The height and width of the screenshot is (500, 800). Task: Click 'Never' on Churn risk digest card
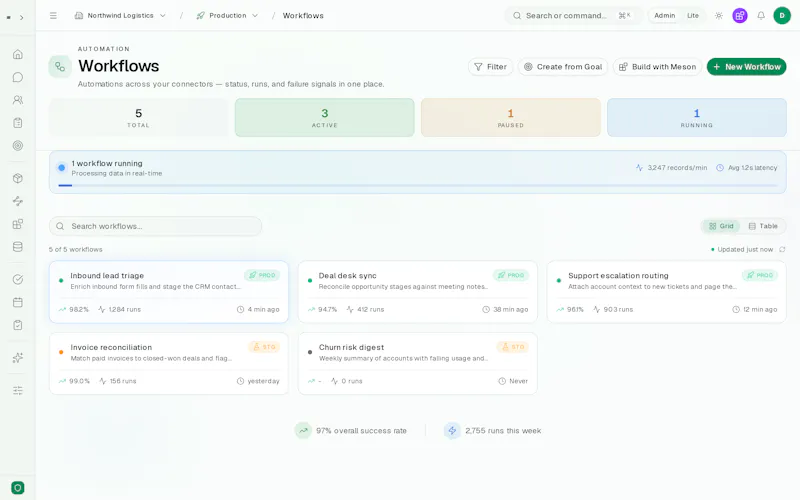[x=513, y=381]
